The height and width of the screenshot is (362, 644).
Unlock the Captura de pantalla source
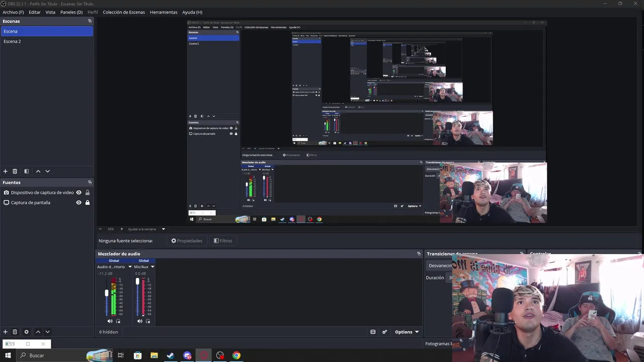[88, 203]
